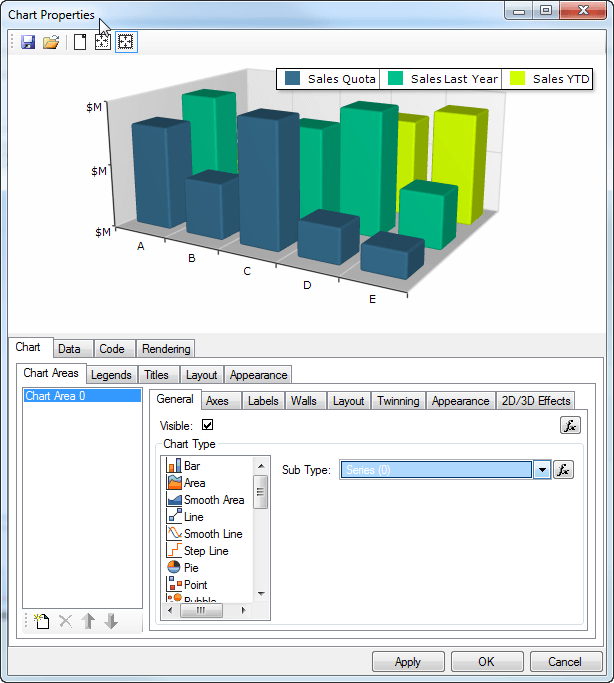
Task: Pick the Step Line chart type
Action: tap(205, 551)
